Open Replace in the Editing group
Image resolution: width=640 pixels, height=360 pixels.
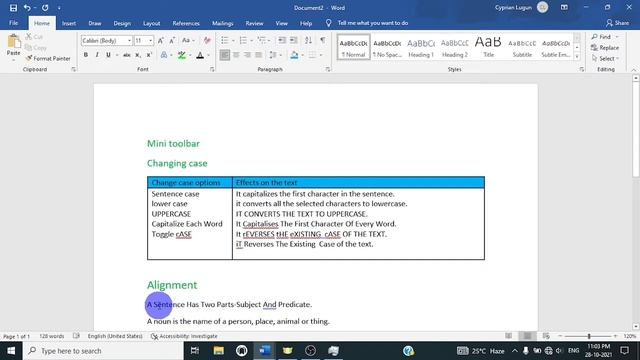[x=605, y=48]
